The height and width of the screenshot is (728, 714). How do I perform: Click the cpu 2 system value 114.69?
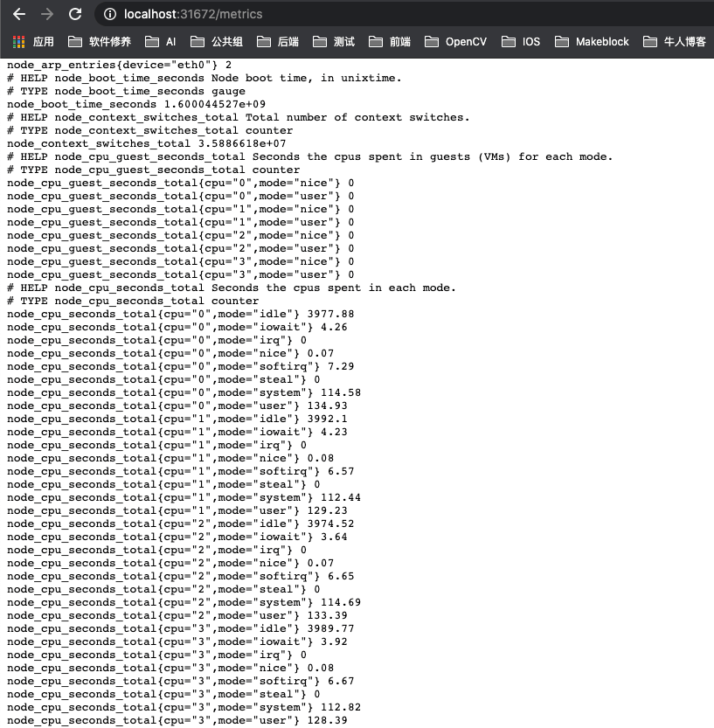pyautogui.click(x=341, y=603)
